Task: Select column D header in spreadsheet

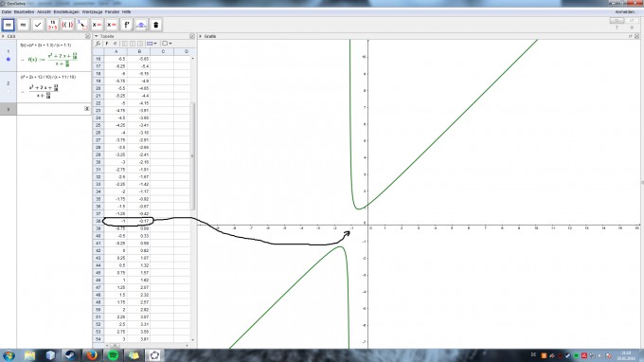Action: [x=184, y=51]
